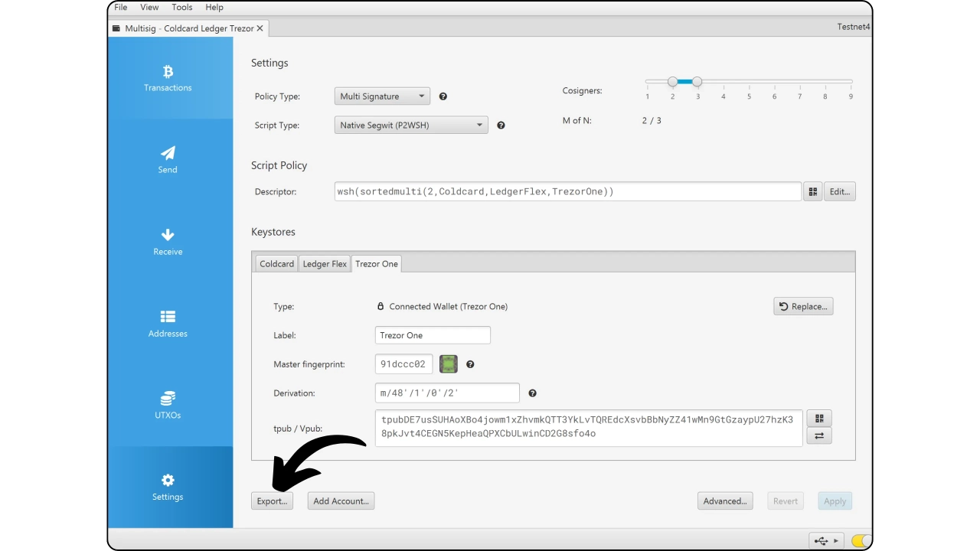The width and height of the screenshot is (980, 551).
Task: Open the Help menu
Action: click(214, 7)
